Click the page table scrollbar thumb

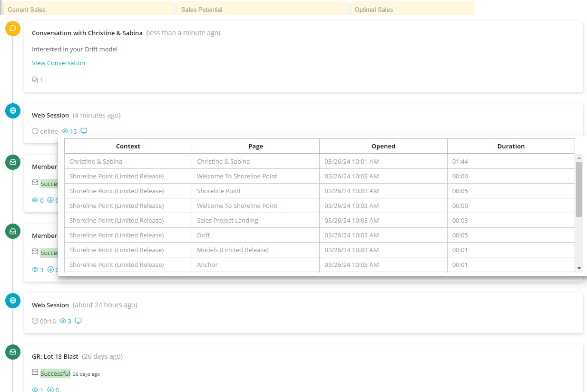pos(579,188)
